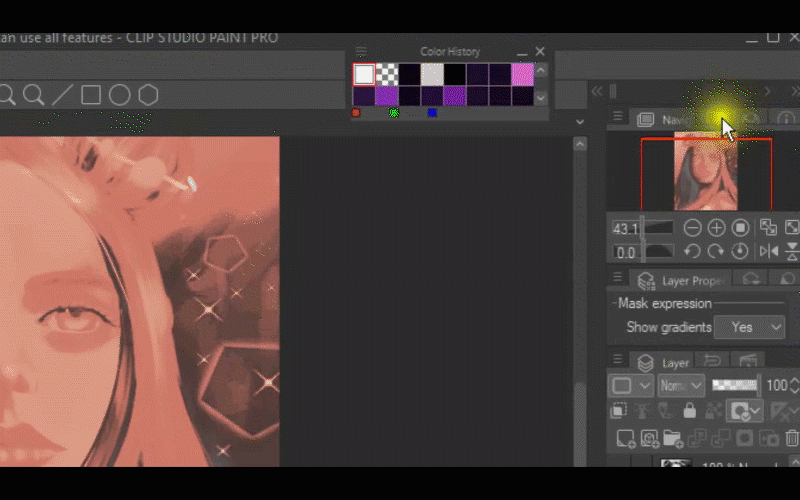Click the zoom value field 43.1
This screenshot has height=500, width=800.
(626, 228)
